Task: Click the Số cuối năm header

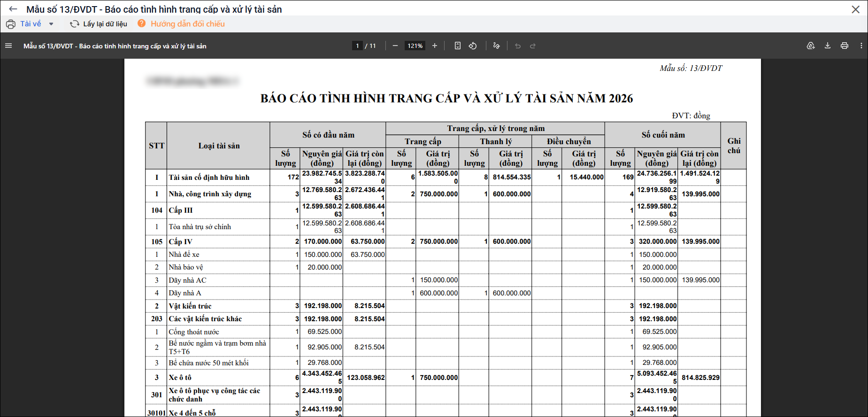Action: (663, 135)
